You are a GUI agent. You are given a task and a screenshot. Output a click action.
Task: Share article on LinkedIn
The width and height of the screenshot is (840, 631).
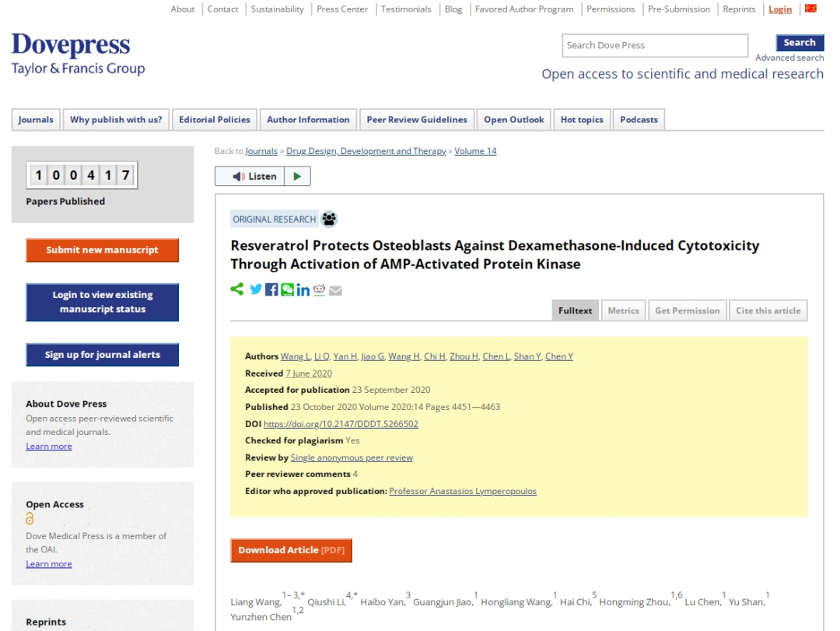coord(303,290)
